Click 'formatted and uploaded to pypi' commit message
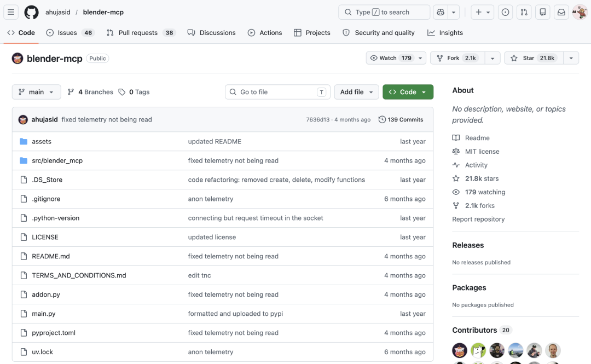This screenshot has height=364, width=591. click(235, 314)
